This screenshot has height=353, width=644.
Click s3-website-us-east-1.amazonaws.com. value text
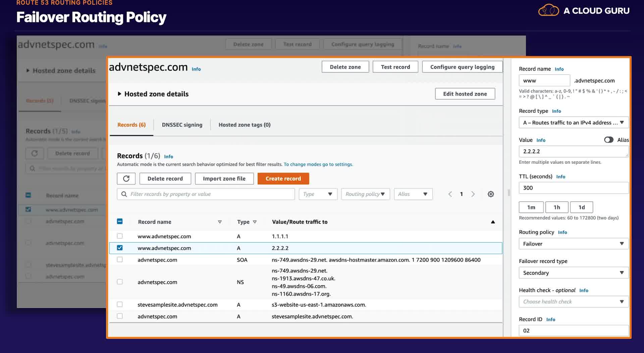(319, 305)
